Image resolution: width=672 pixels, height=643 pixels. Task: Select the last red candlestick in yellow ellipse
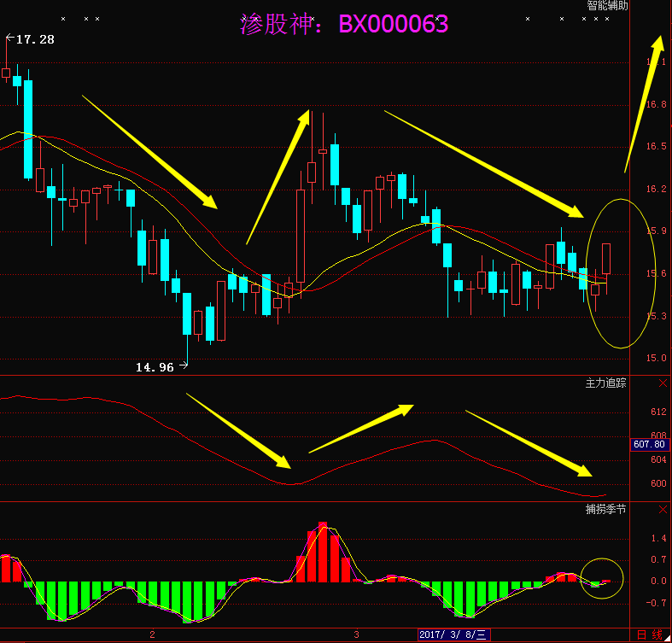(606, 259)
